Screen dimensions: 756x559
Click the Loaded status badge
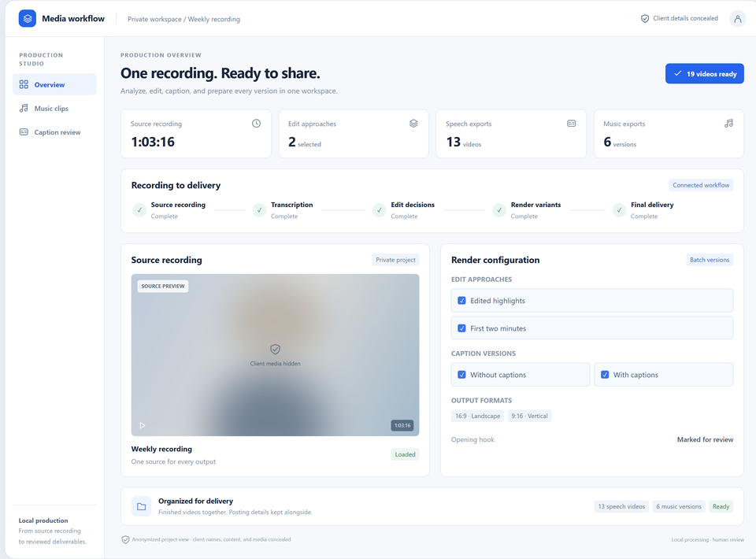[405, 454]
